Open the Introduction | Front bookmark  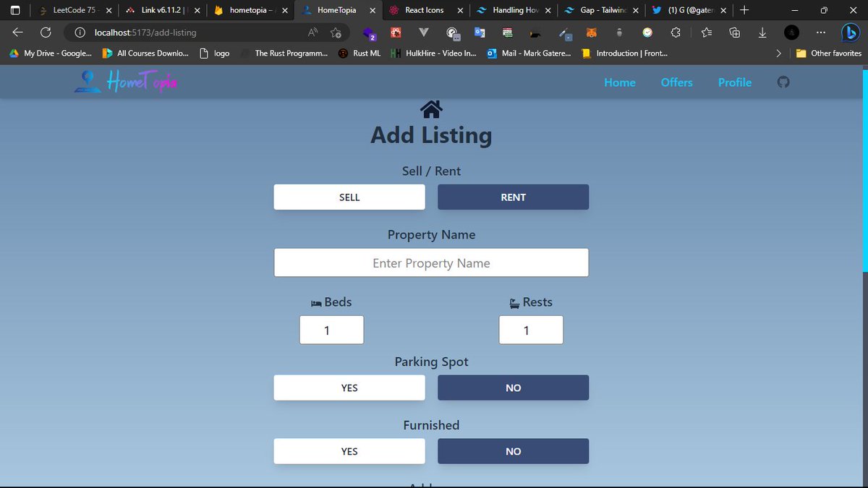624,53
